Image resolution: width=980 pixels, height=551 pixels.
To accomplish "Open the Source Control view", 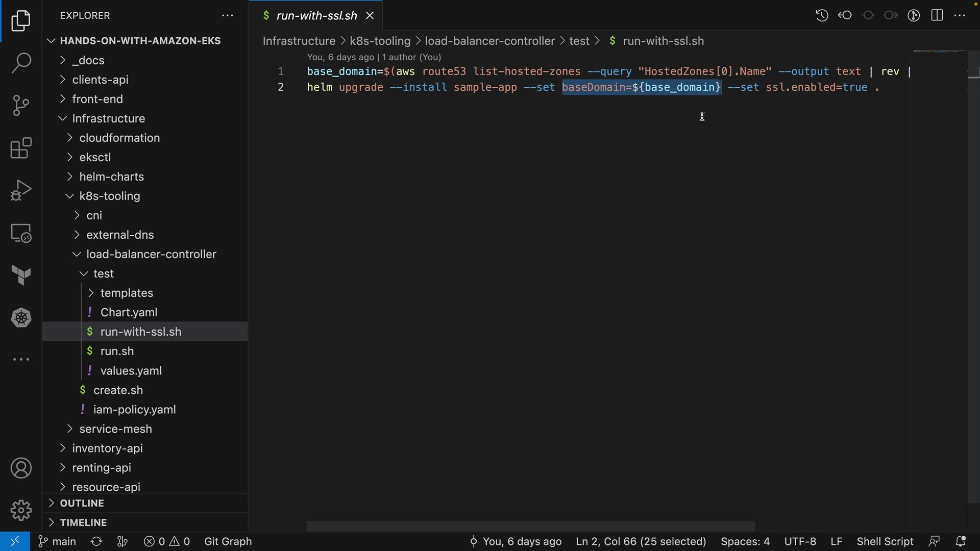I will click(x=21, y=106).
